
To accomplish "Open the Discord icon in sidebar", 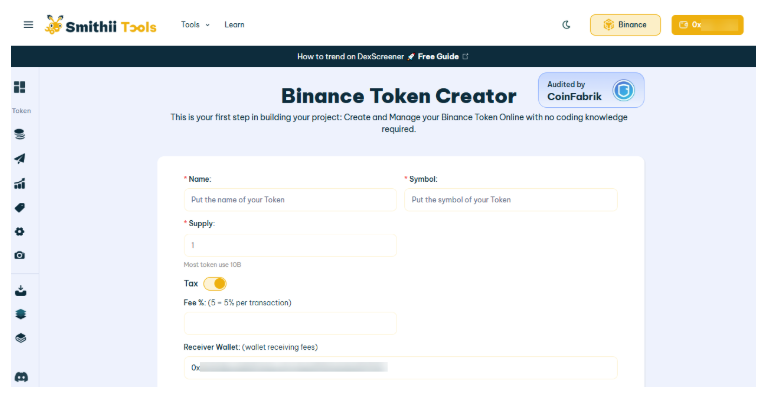I will 20,377.
